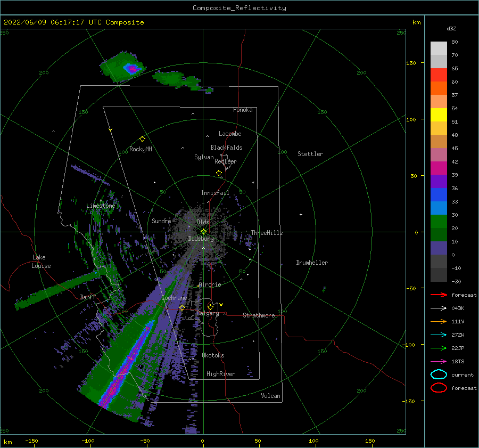
Task: Click the Drumheller label
Action: [x=312, y=263]
